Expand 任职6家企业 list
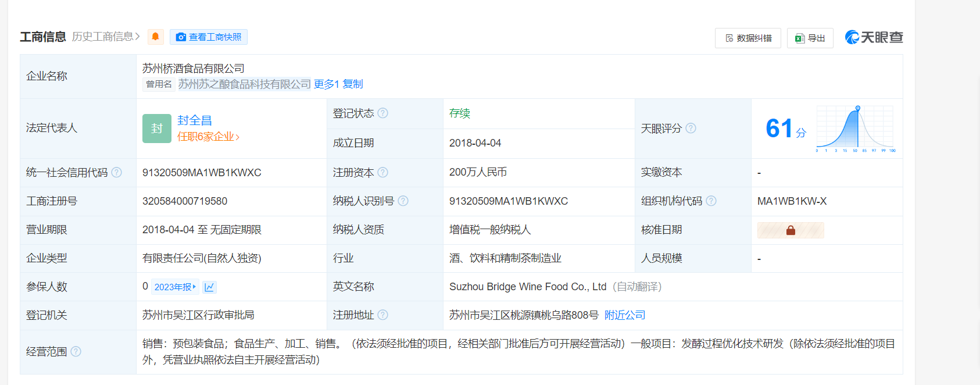 tap(209, 137)
